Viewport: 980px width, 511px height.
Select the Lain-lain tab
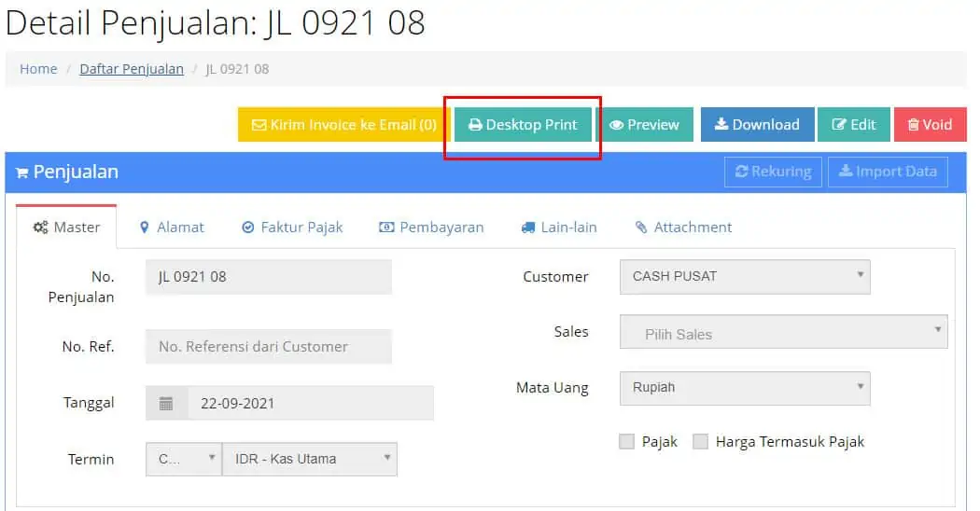[x=559, y=227]
